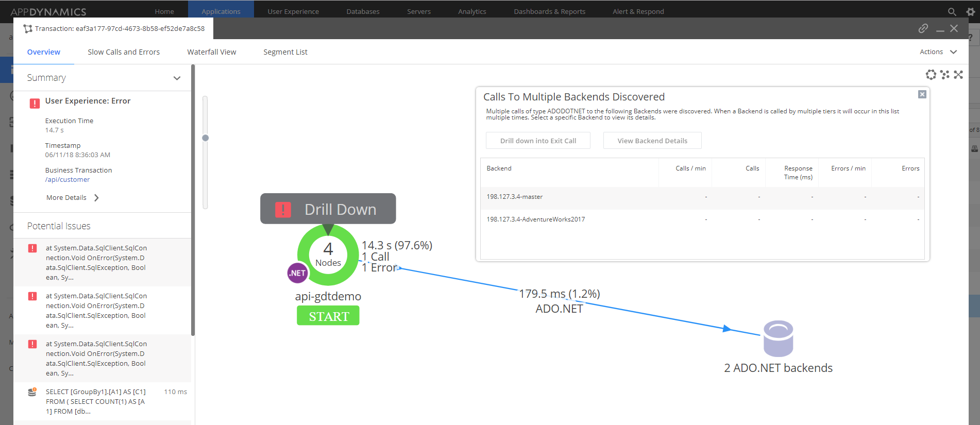Viewport: 980px width, 425px height.
Task: Go to Home in top navigation
Action: 164,11
